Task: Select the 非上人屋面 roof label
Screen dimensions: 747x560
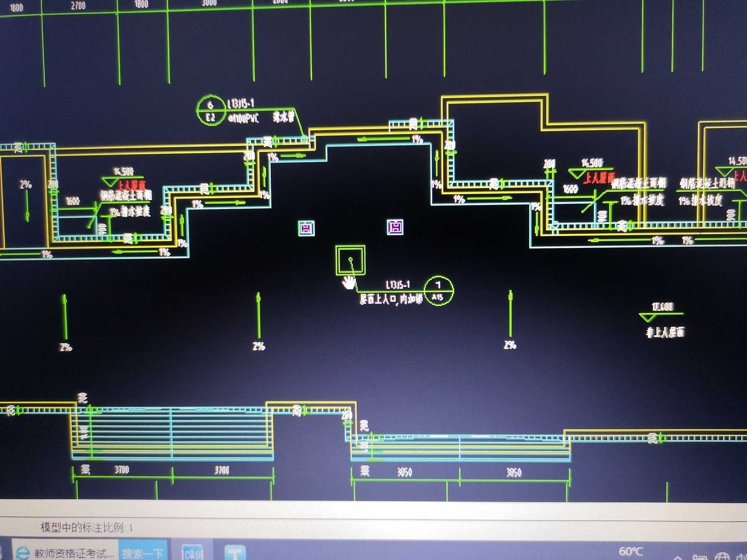Action: tap(665, 332)
